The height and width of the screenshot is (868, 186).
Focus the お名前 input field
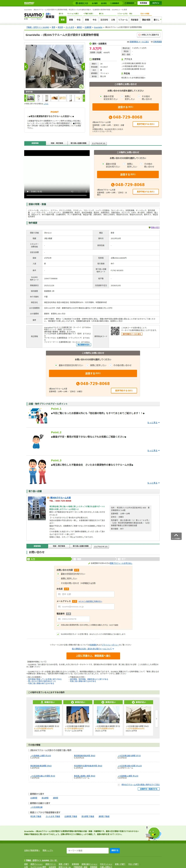pos(85,594)
